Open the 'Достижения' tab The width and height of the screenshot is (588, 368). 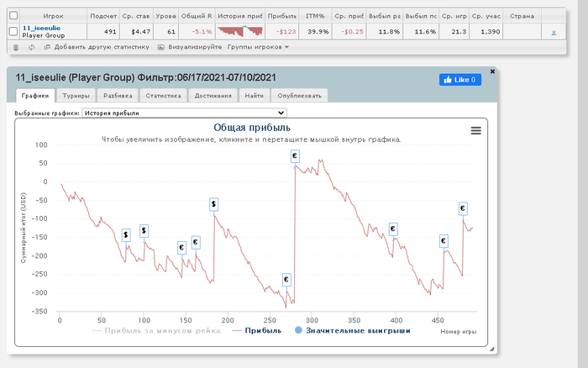(213, 96)
